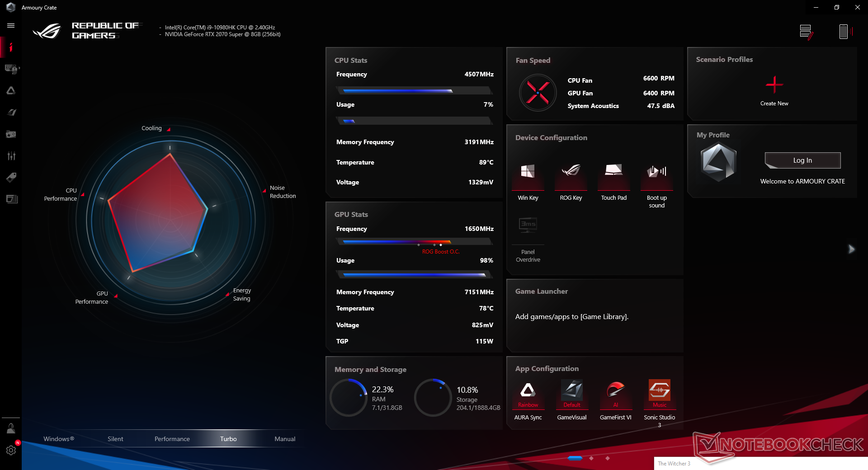The image size is (868, 470).
Task: Select the Performance operating mode
Action: tap(172, 439)
